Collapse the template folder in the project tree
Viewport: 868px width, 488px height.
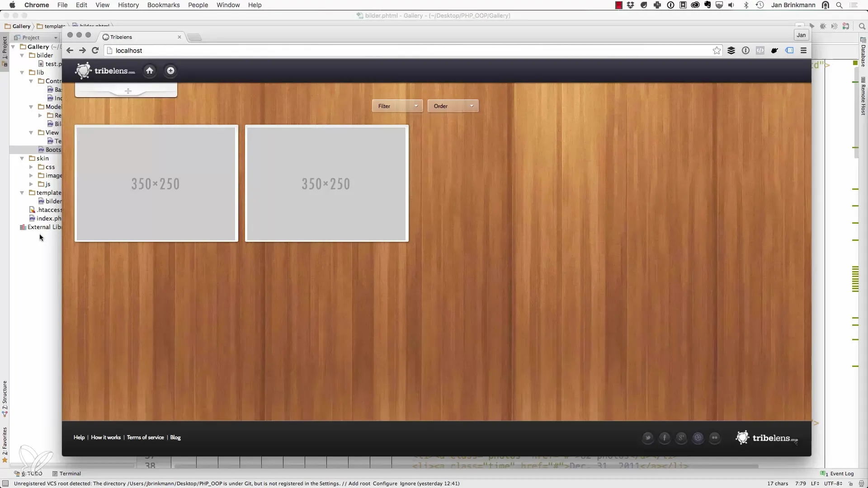point(22,192)
